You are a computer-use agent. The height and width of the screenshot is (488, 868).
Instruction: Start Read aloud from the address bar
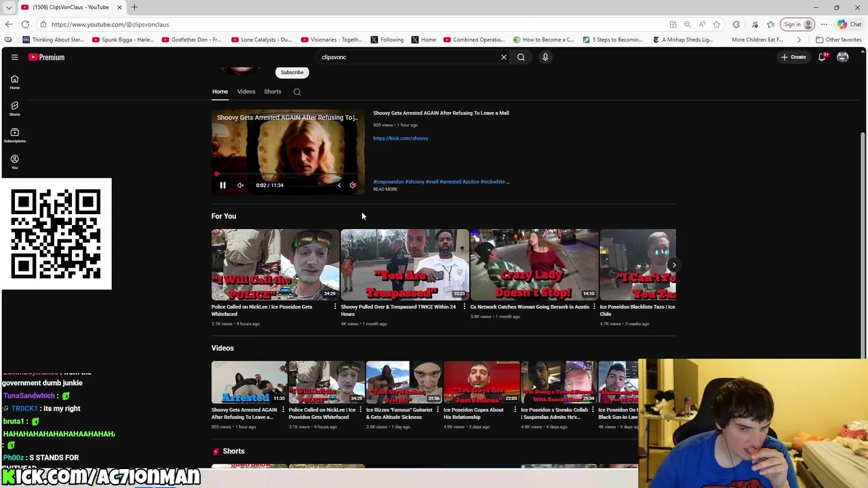[702, 24]
